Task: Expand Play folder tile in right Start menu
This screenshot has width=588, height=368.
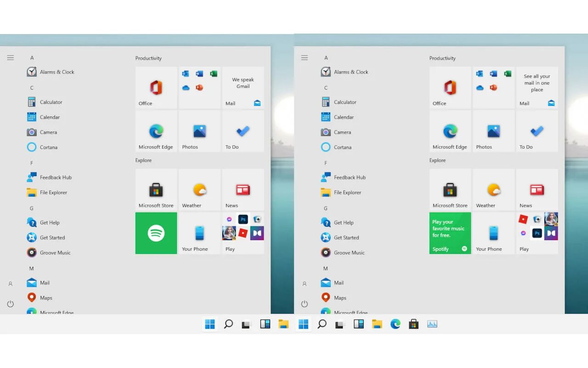Action: [x=537, y=233]
